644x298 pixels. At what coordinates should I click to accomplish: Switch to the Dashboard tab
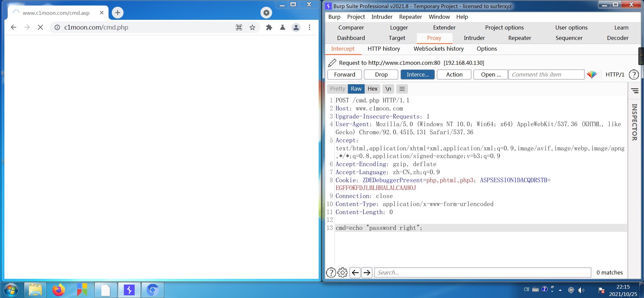351,38
